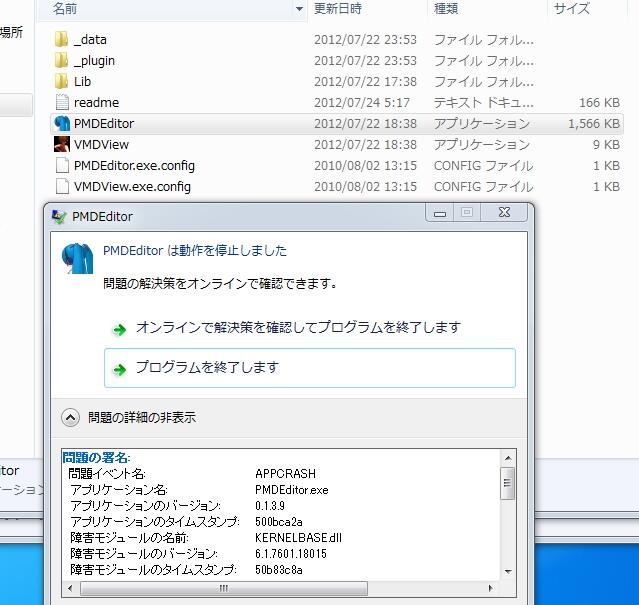This screenshot has height=605, width=639.
Task: Click the details scroll down arrow
Action: click(x=508, y=572)
